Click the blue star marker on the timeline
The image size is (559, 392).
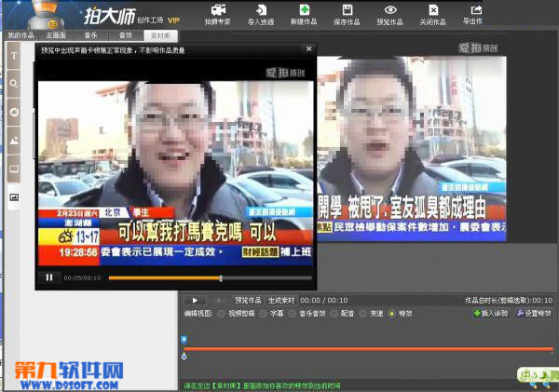(x=184, y=339)
